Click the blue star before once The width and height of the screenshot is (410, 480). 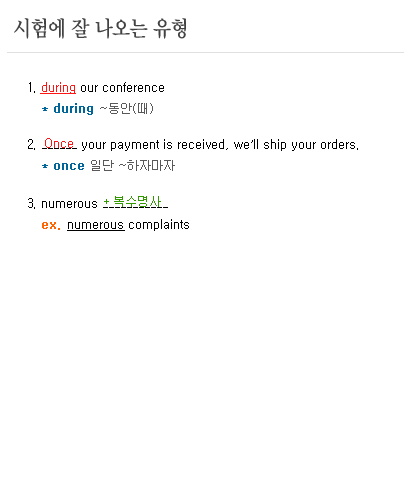coord(45,166)
